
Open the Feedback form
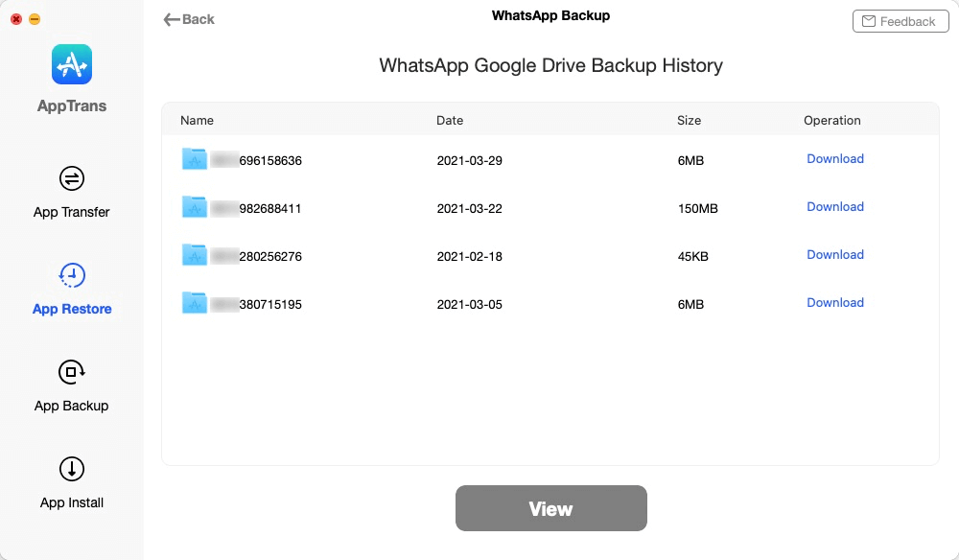[x=900, y=21]
